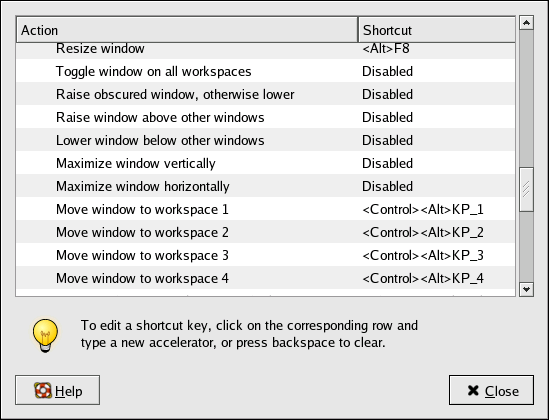
Task: Edit the <Control><Alt>KP_3 shortcut cell
Action: (437, 255)
